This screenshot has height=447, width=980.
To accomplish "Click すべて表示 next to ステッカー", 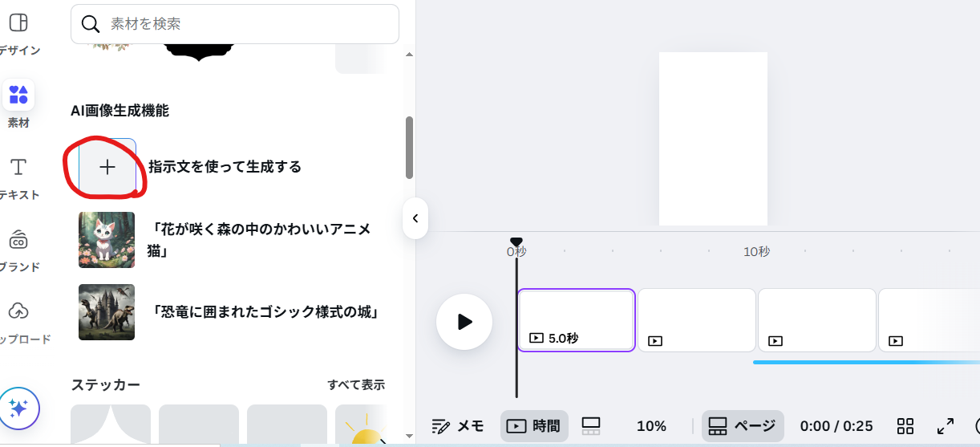I will (356, 384).
